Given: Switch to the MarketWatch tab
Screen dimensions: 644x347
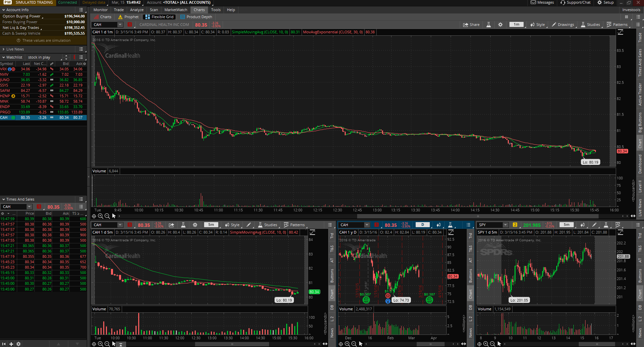Looking at the screenshot, I should tap(176, 10).
